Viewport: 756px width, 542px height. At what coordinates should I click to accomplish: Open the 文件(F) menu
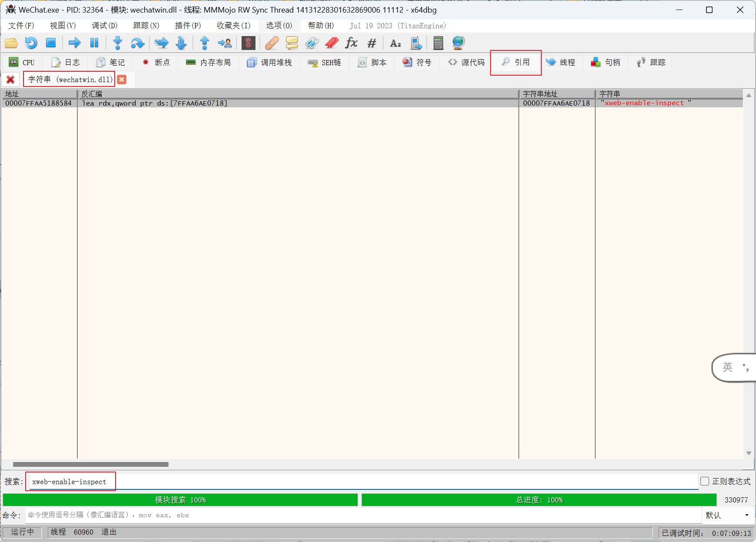click(21, 26)
